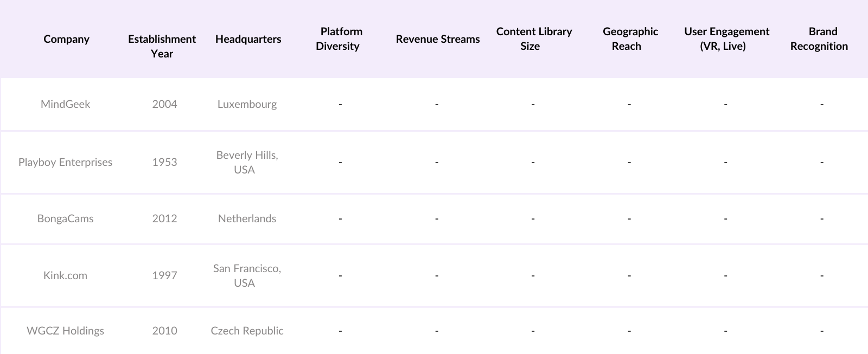Click the Czech Republic headquarters cell
Screen dimensions: 868x354
coord(247,331)
